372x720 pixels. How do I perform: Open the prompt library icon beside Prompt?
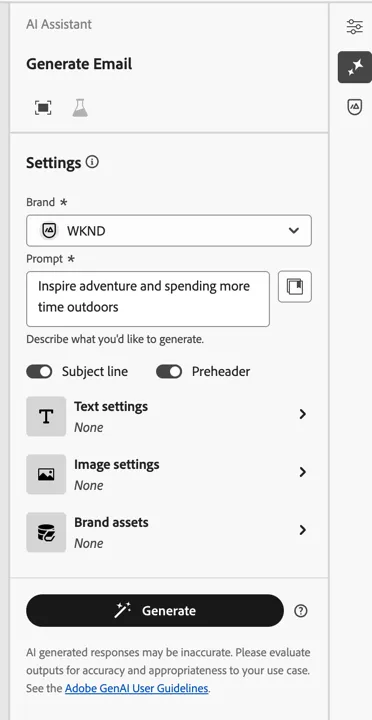(295, 287)
